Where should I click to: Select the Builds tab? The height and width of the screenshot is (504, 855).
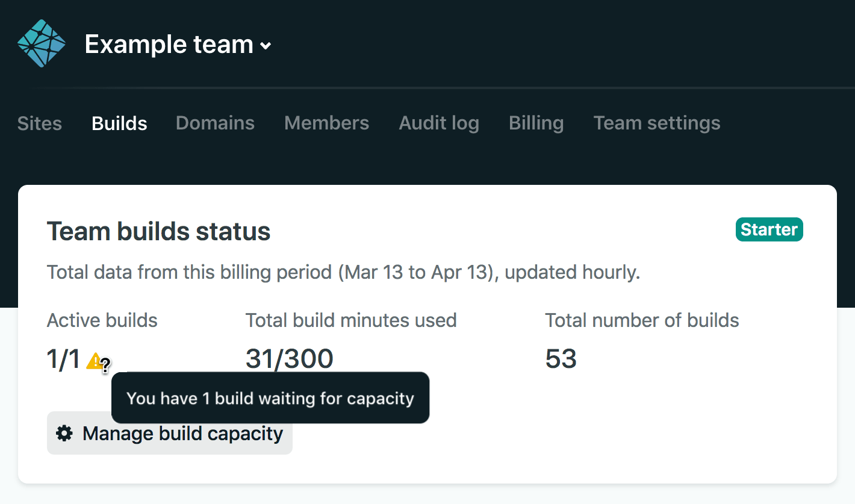click(x=119, y=123)
